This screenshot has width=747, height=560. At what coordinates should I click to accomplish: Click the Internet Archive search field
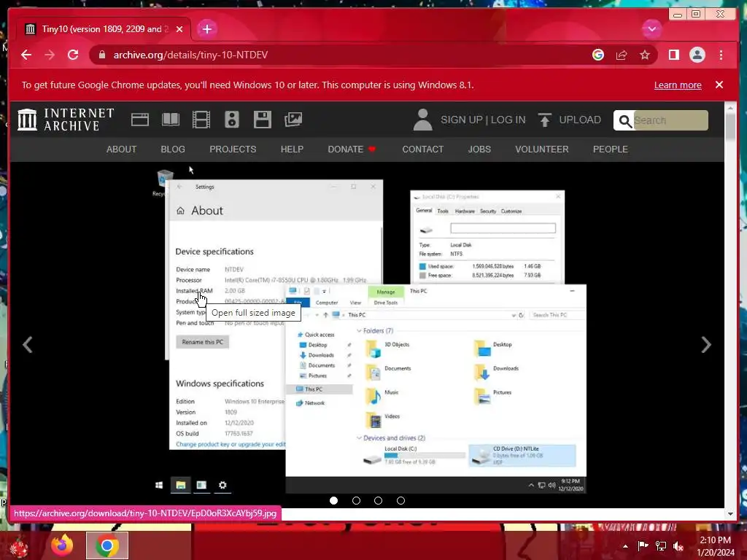[670, 120]
